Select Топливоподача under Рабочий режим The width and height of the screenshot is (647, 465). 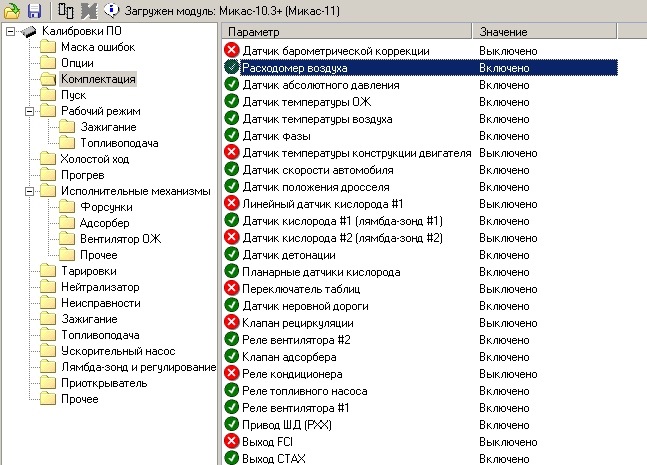coord(119,143)
